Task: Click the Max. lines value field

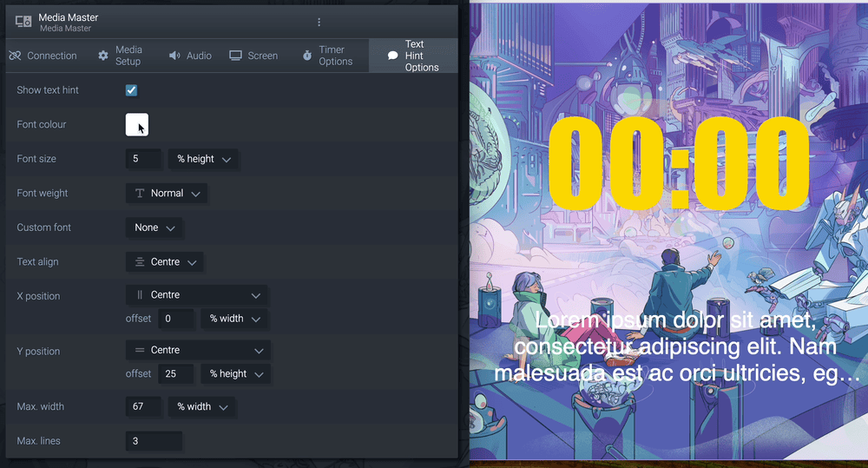Action: point(154,441)
